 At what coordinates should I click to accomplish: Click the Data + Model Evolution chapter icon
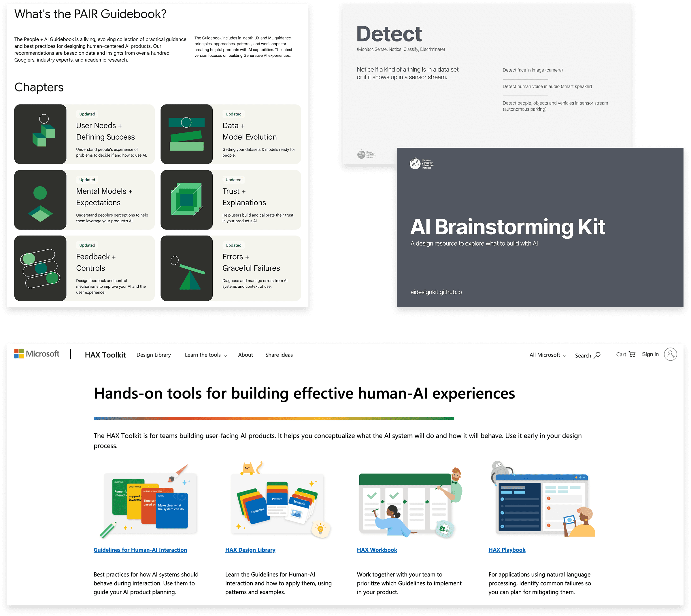point(187,134)
